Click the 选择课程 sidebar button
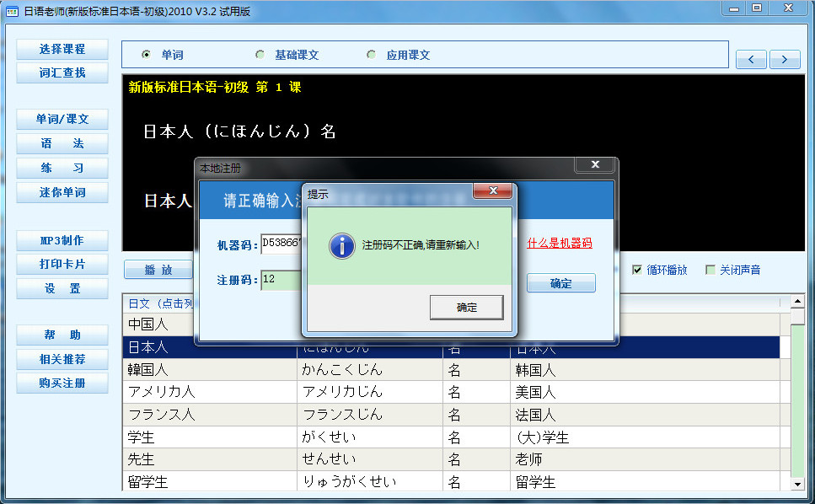 62,50
